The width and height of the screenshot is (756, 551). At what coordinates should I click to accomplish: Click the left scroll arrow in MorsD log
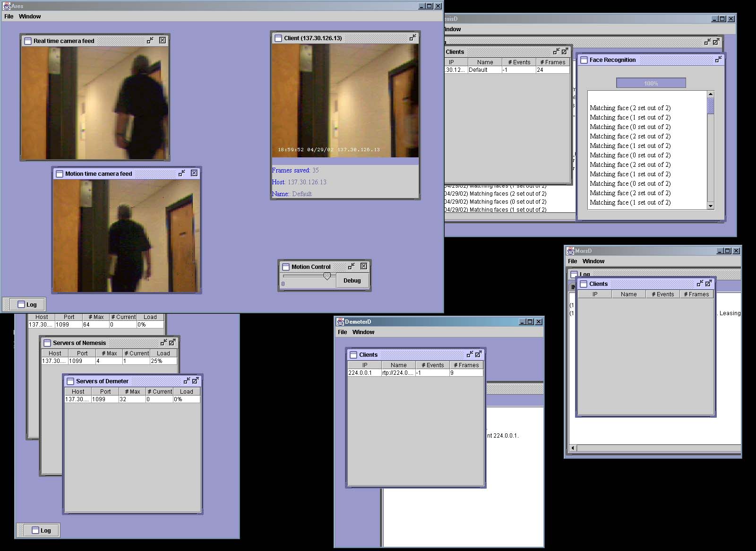tap(573, 448)
